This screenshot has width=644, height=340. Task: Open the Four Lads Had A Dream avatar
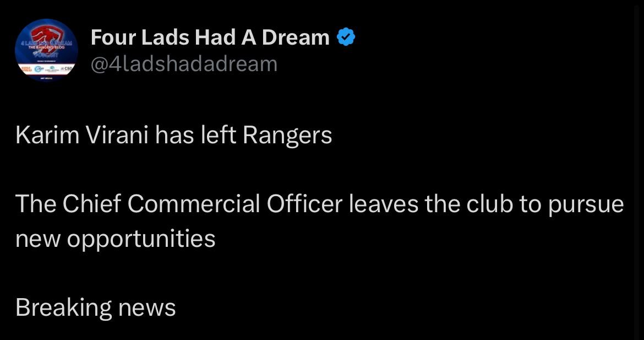[x=46, y=50]
